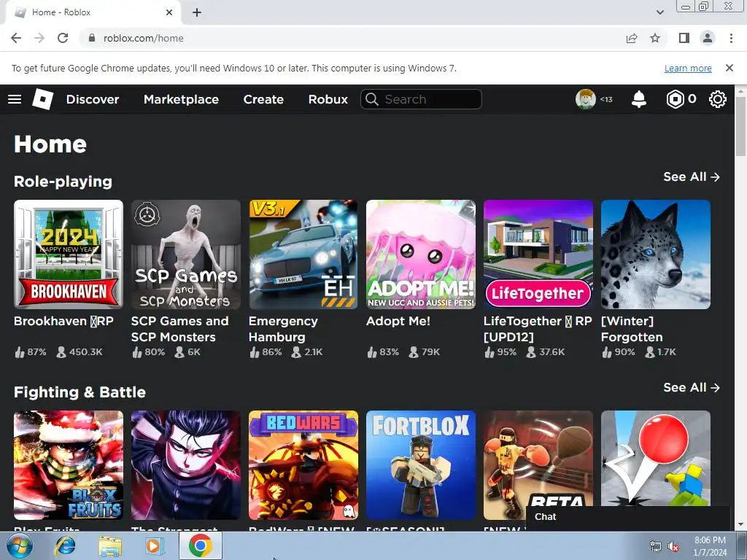Open the Brookhaven thumbnail
Screen dimensions: 747x560
(69, 254)
